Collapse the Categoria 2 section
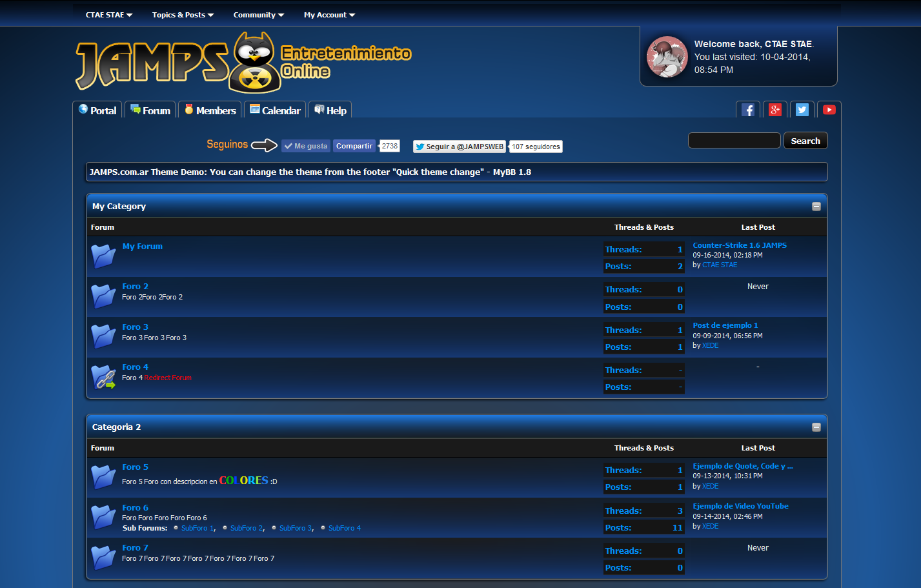 (x=816, y=427)
